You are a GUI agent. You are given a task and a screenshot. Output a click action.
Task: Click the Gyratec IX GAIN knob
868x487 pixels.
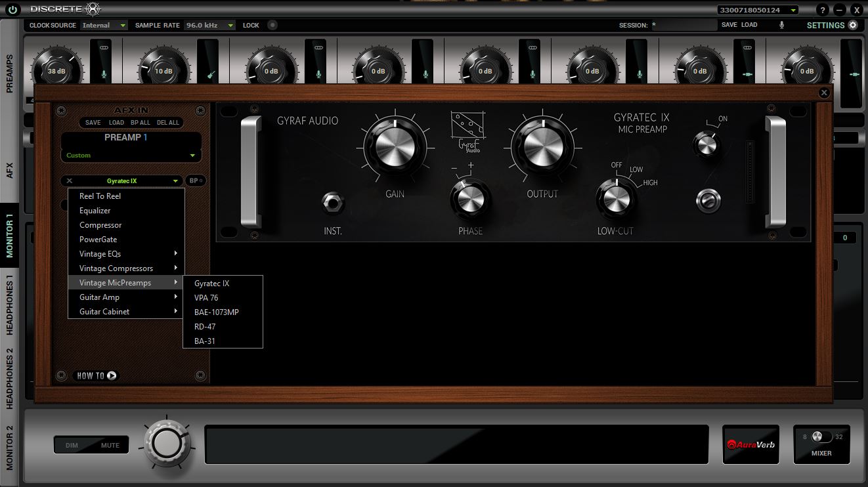click(x=395, y=148)
